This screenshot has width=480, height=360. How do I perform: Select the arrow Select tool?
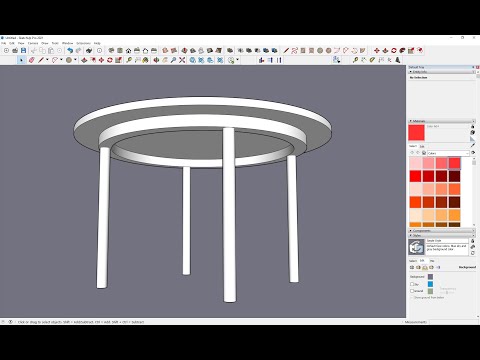coord(21,60)
